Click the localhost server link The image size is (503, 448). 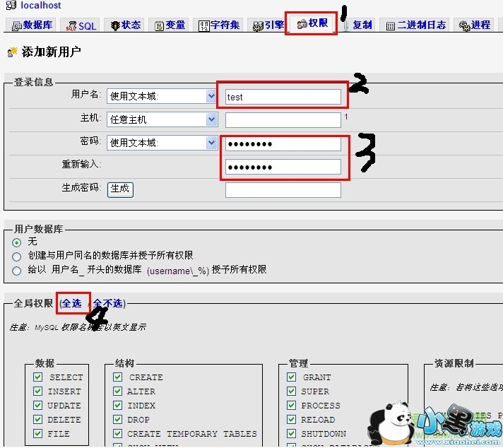coord(41,5)
